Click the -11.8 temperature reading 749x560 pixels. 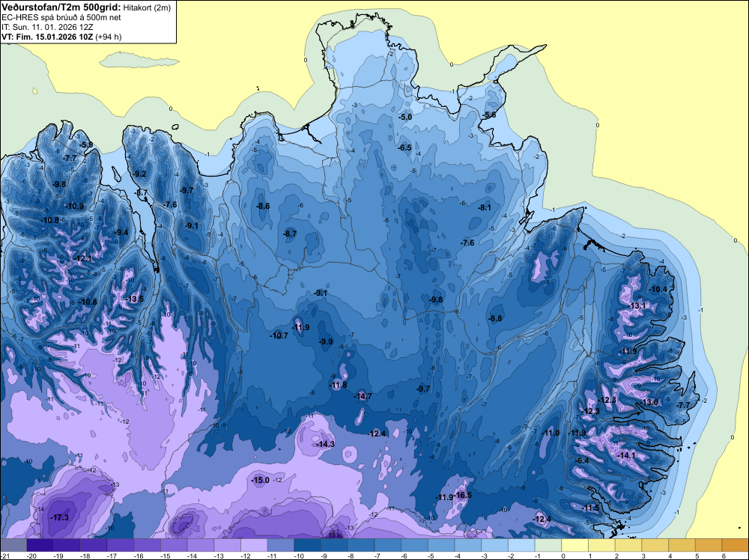[x=339, y=385]
